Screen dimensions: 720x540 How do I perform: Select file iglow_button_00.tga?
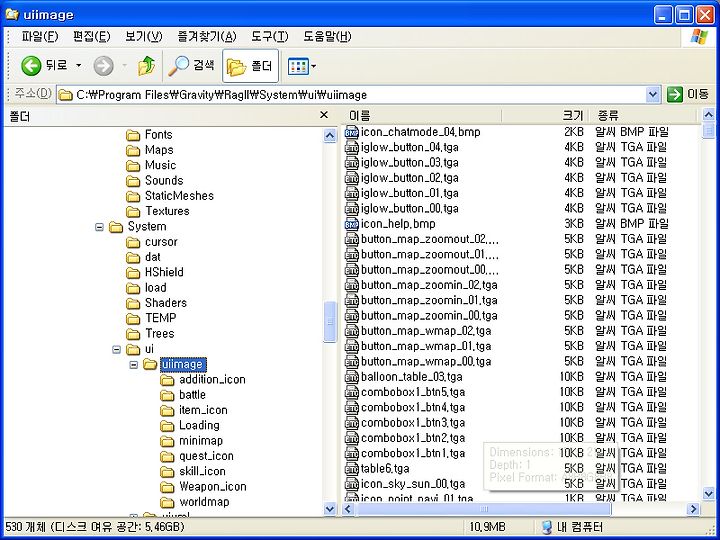pos(410,209)
